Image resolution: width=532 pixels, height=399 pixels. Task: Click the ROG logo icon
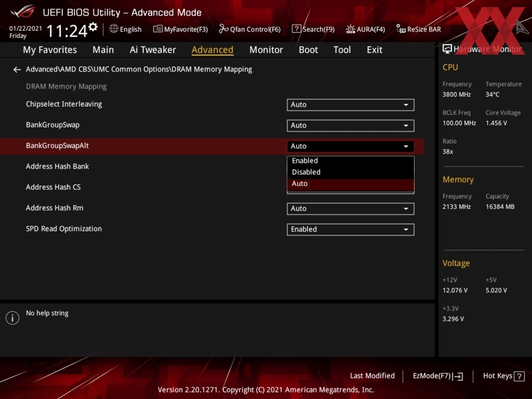tap(23, 12)
